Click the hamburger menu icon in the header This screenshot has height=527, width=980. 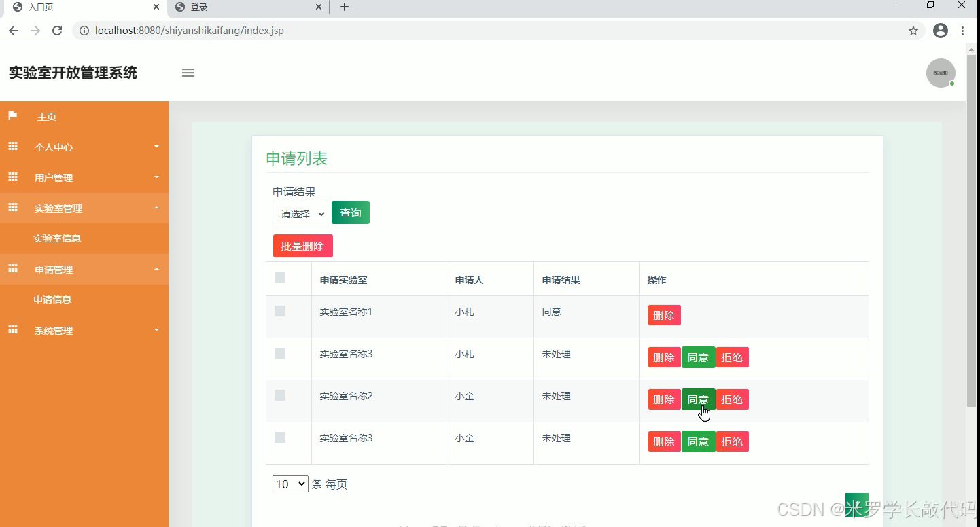pyautogui.click(x=188, y=73)
